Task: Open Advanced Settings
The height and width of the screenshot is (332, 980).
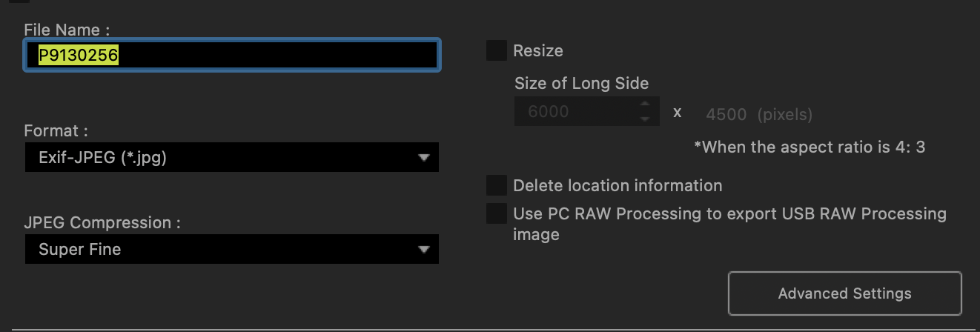Action: pos(844,293)
